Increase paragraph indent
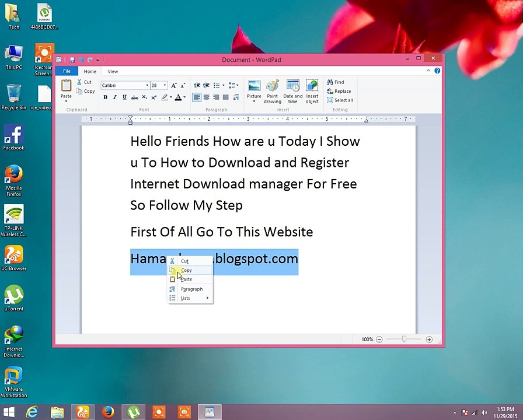Screen dimensions: 523x420 point(207,85)
